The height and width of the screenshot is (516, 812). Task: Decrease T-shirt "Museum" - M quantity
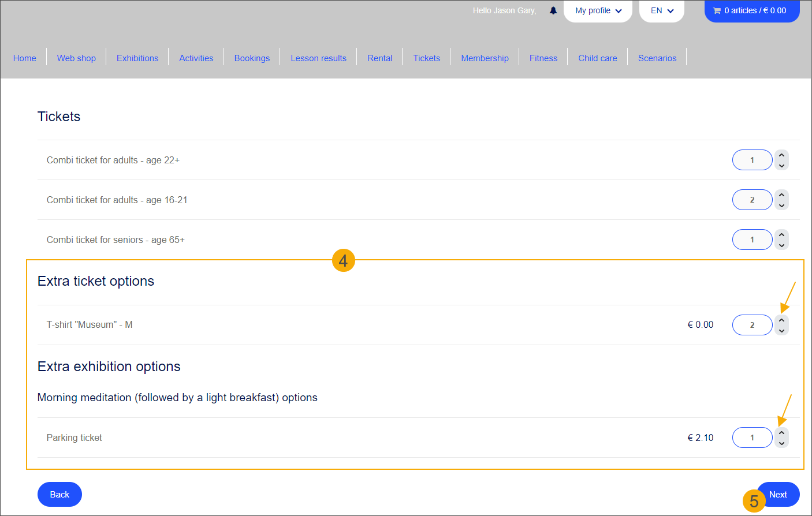click(781, 331)
